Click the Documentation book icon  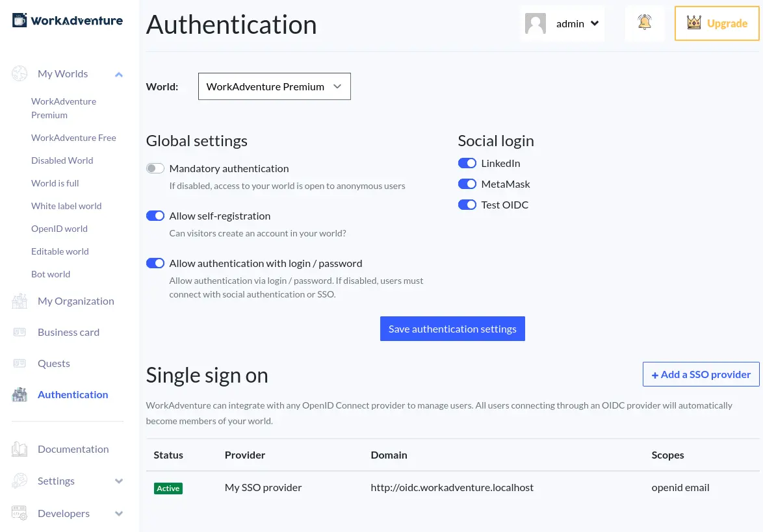click(19, 449)
